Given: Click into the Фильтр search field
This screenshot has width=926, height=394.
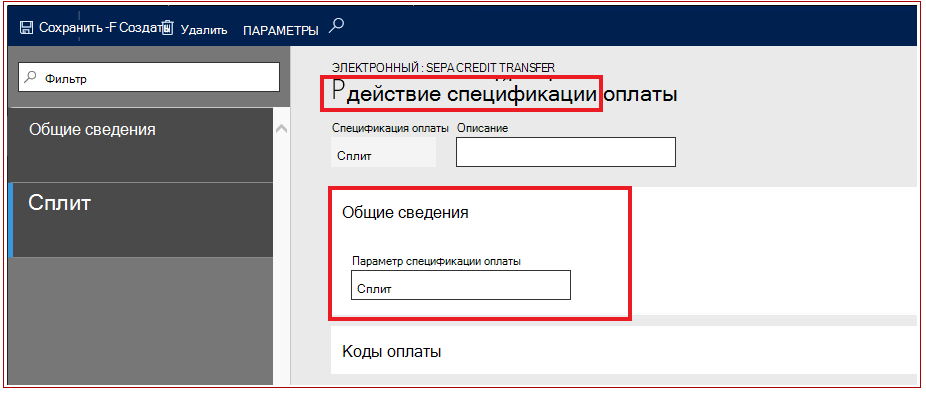Looking at the screenshot, I should pyautogui.click(x=149, y=77).
